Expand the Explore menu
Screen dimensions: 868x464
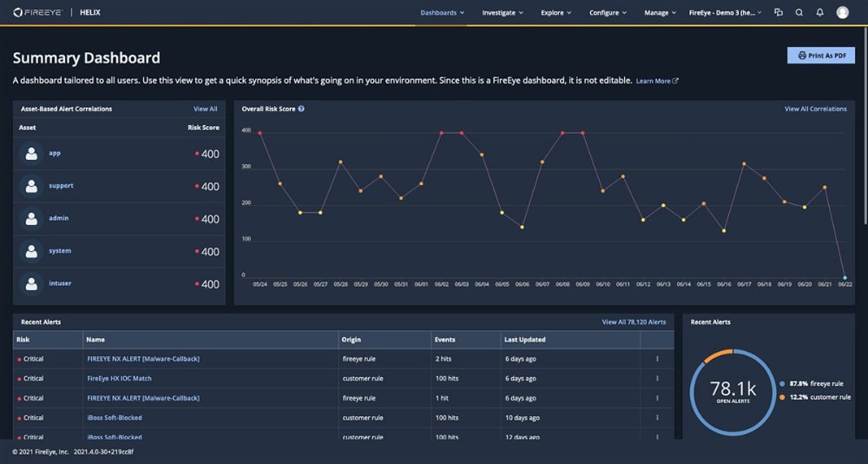click(556, 12)
